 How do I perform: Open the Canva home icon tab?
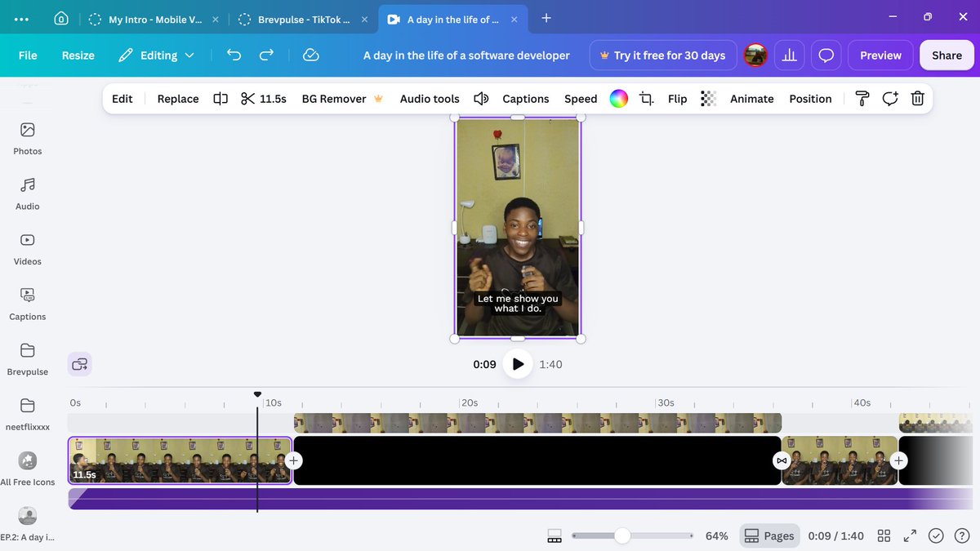tap(61, 19)
